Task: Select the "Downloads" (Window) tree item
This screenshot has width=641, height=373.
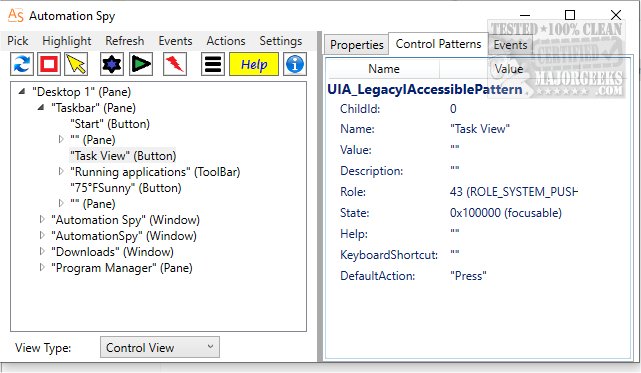Action: (x=112, y=252)
